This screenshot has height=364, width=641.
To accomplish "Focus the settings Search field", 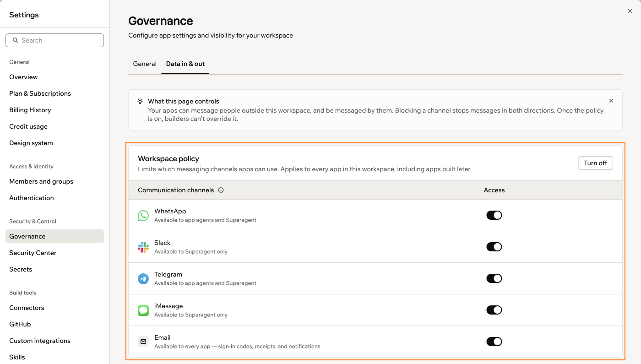I will 54,40.
